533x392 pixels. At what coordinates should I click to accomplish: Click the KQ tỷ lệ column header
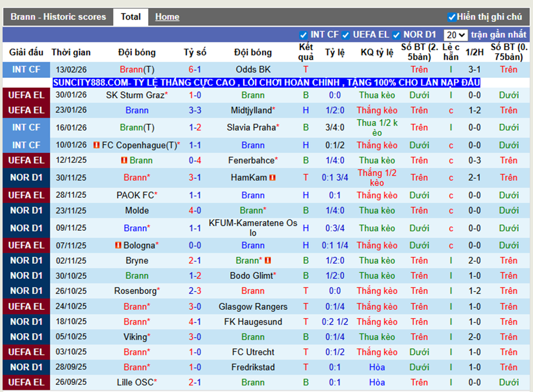click(x=377, y=53)
